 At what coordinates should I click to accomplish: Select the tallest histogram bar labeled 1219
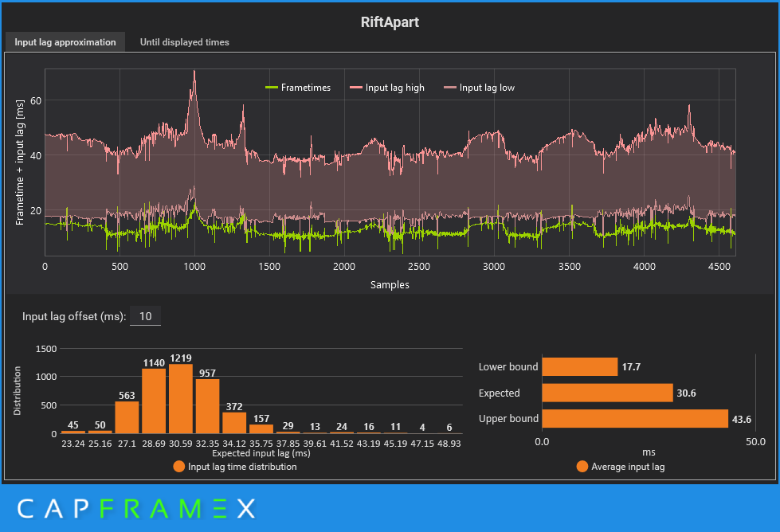181,399
